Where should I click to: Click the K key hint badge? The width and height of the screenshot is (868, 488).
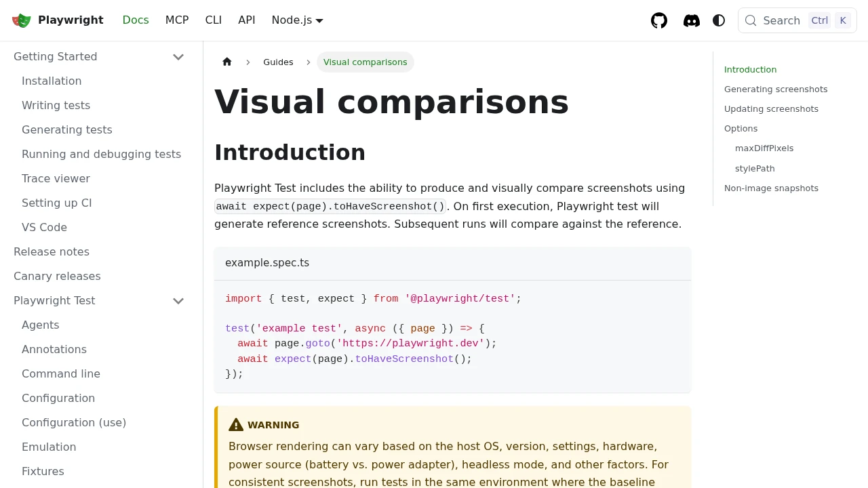843,20
